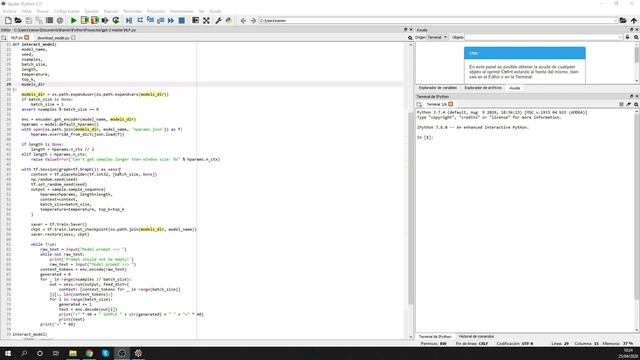Expand the Objeto field dropdown arrow
The width and height of the screenshot is (640, 360).
(620, 37)
